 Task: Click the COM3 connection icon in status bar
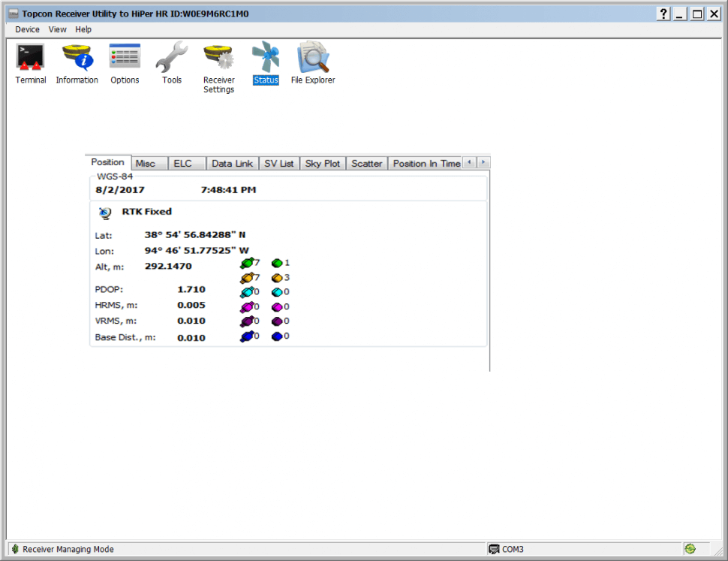pyautogui.click(x=494, y=550)
